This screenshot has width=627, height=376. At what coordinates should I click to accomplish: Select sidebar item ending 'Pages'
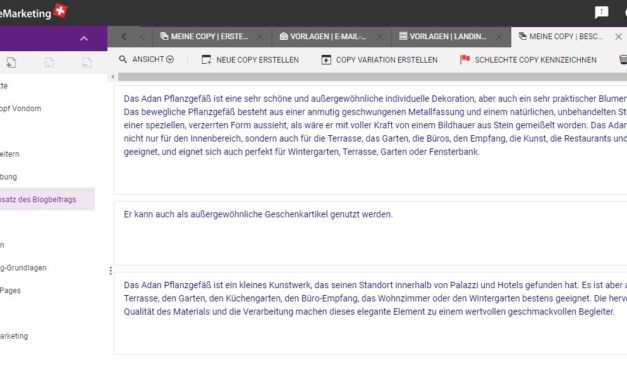tap(10, 290)
